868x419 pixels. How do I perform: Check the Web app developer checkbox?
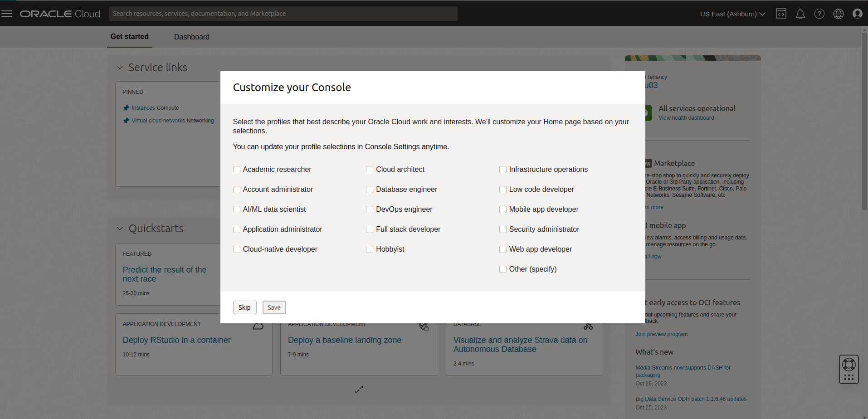click(503, 249)
